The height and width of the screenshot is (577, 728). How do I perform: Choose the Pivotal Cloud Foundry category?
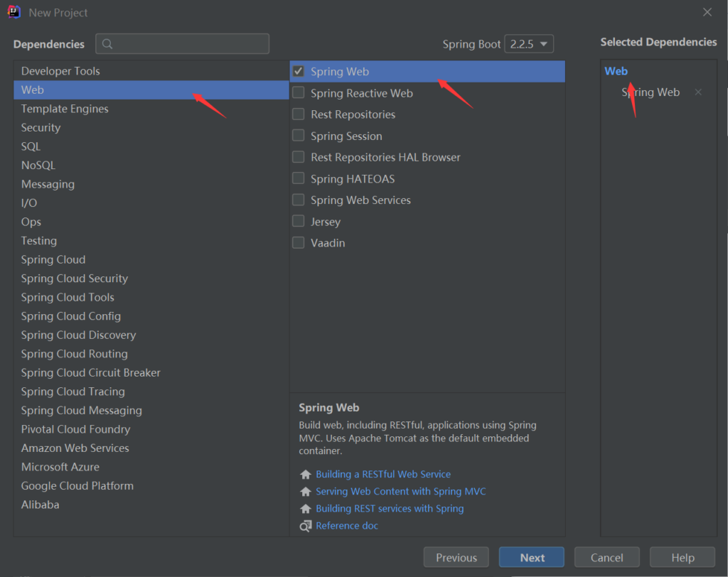151,429
